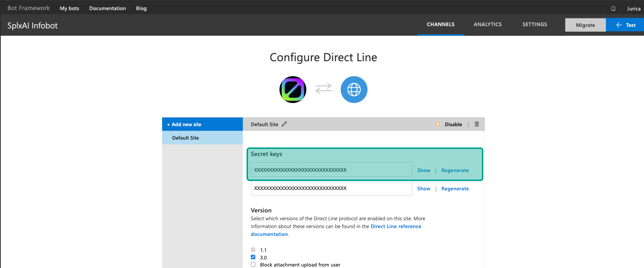Click the second secret key field
Viewport: 644px width, 268px height.
[x=331, y=188]
